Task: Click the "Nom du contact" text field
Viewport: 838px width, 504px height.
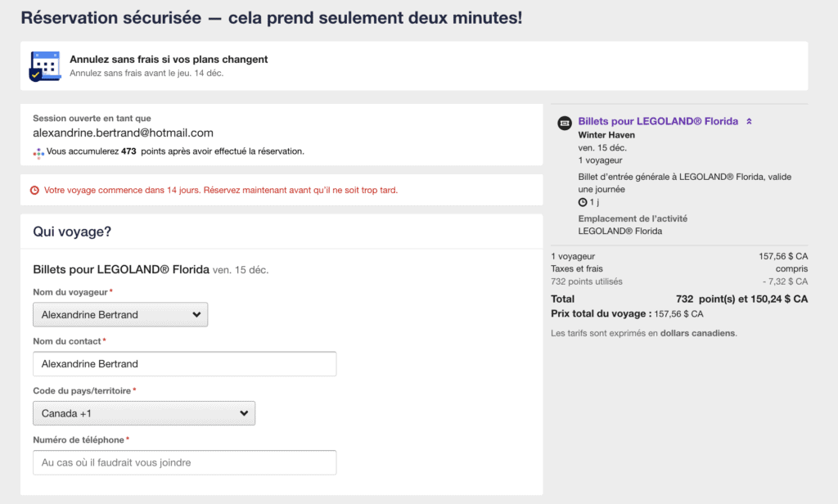Action: click(184, 363)
